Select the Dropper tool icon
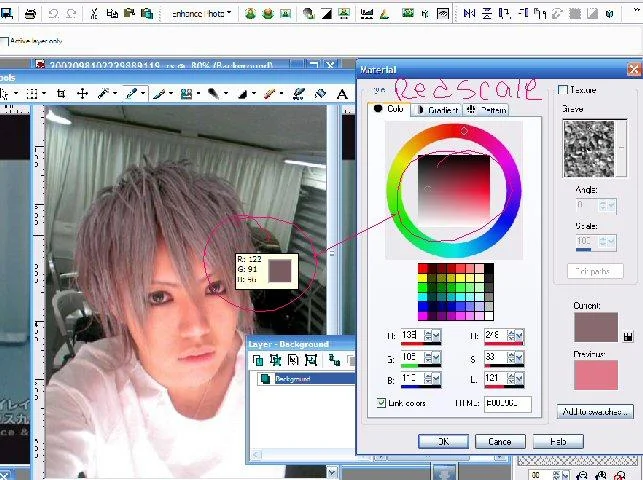643x480 pixels. tap(132, 94)
